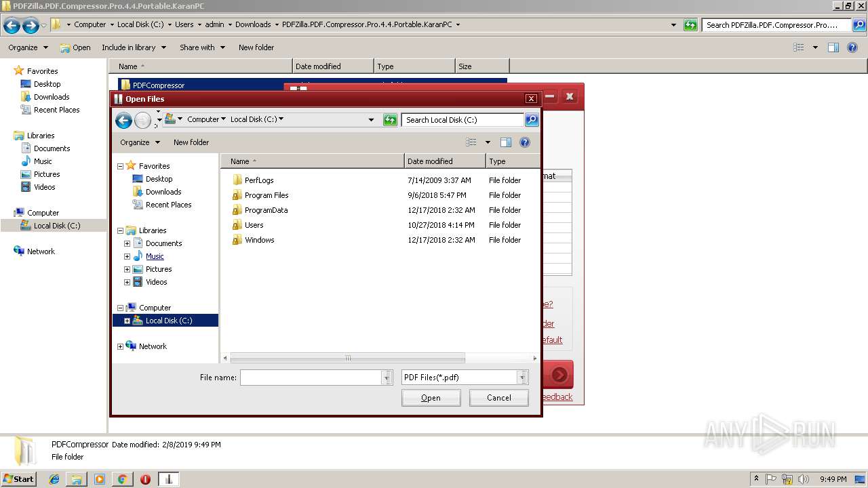Click search magnifier in Open Files dialog
868x488 pixels.
click(532, 120)
